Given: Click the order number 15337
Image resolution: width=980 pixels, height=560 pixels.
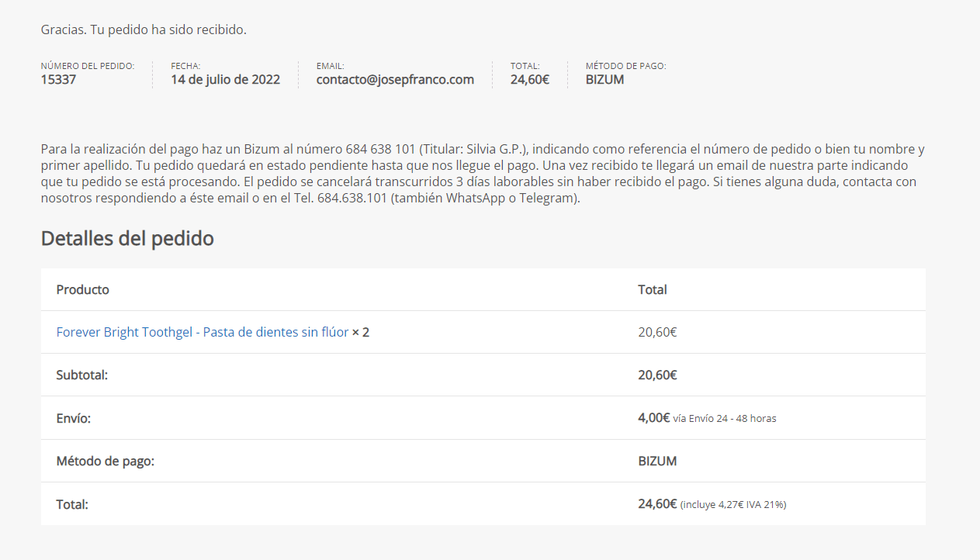Looking at the screenshot, I should point(58,79).
